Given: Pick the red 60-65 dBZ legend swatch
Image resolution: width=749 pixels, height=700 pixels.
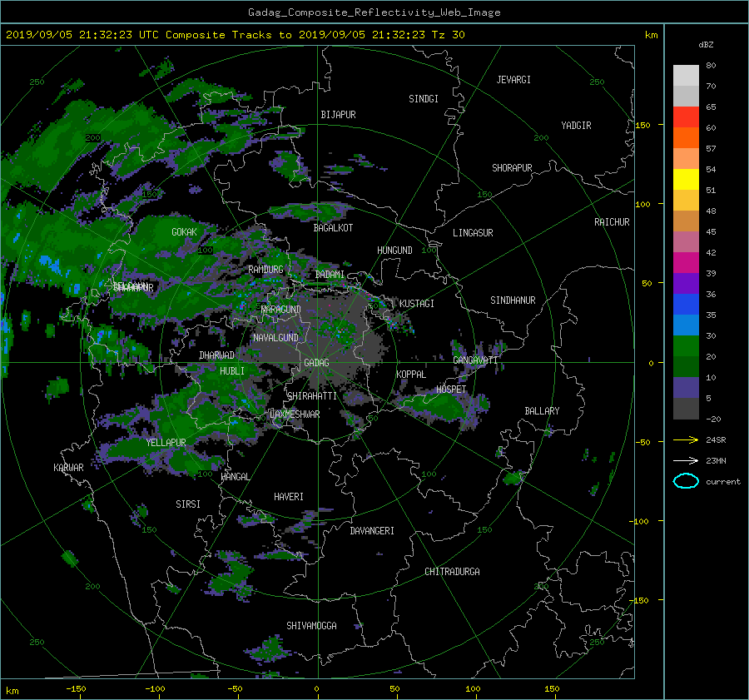Looking at the screenshot, I should click(686, 117).
